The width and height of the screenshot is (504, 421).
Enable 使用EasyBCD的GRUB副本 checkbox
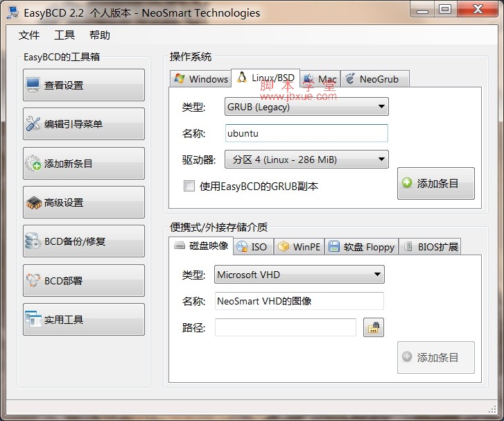point(189,186)
